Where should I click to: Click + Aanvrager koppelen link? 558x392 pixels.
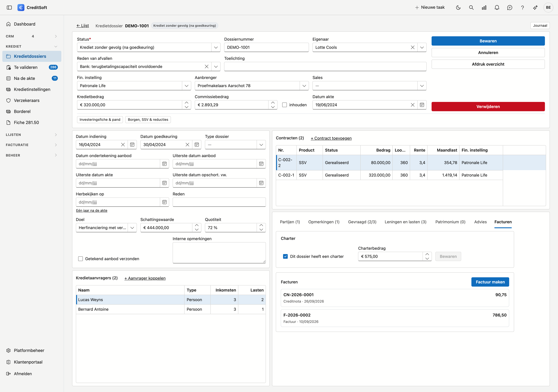coord(145,278)
